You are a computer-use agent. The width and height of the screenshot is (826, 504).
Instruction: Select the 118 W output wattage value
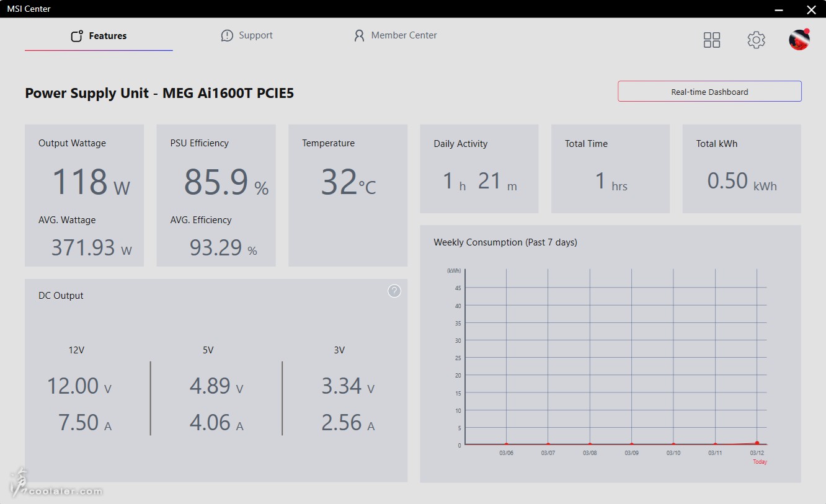click(x=91, y=182)
